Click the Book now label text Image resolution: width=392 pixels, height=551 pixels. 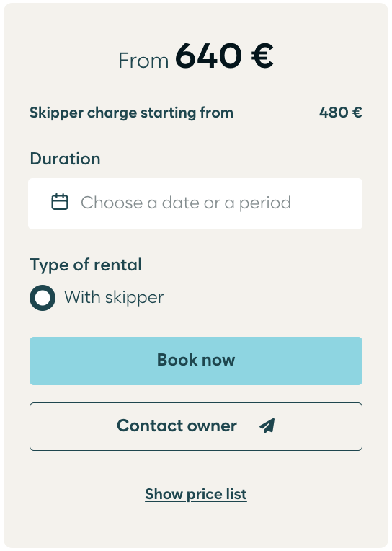tap(196, 360)
